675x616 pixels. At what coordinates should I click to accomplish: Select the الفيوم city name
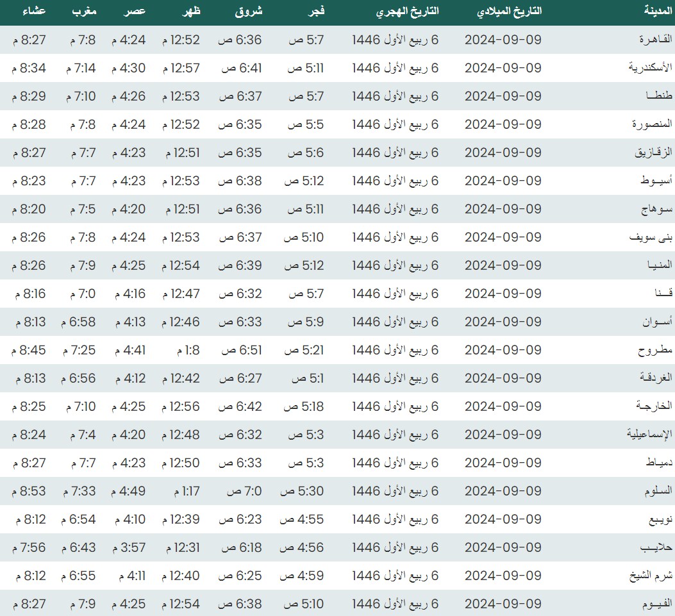click(655, 604)
